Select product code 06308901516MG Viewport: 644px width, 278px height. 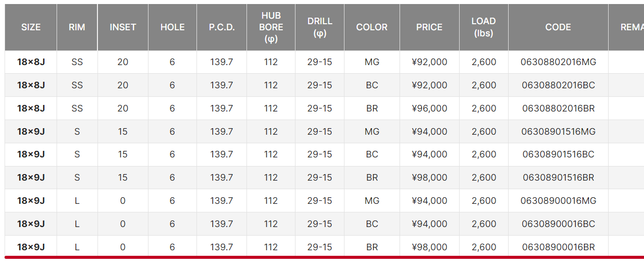tap(558, 132)
